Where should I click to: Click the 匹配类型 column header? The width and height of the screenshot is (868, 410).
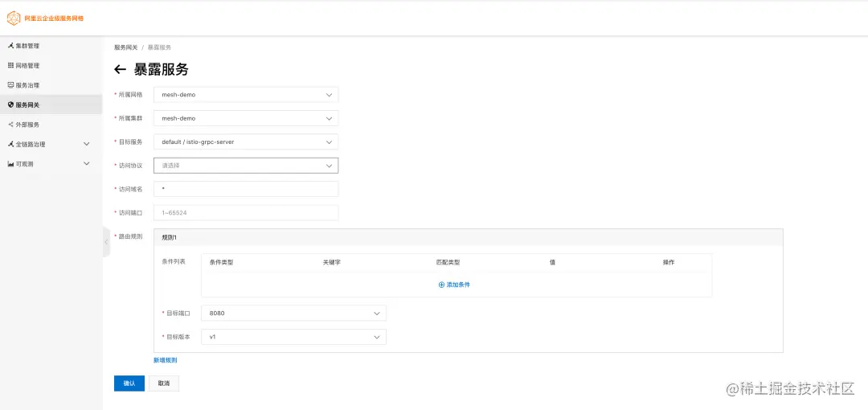point(448,263)
